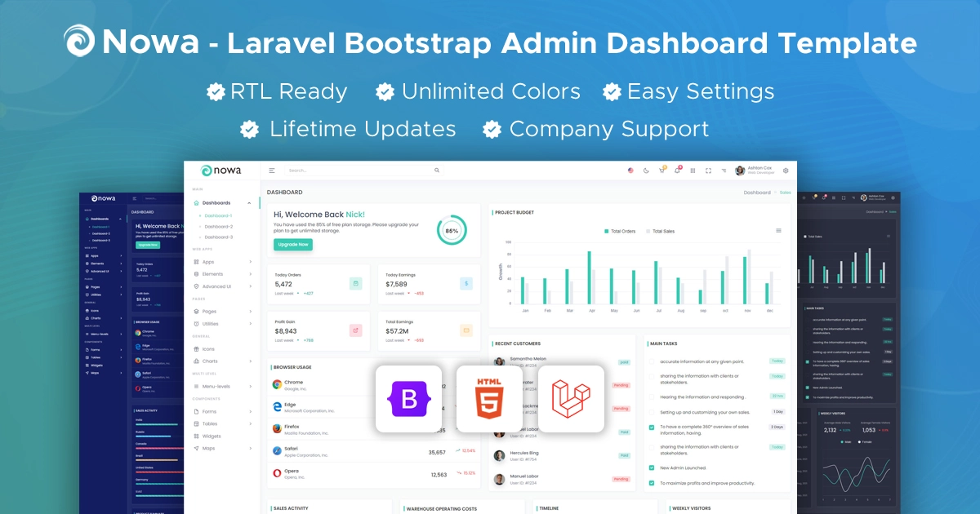Open the shopping cart icon
This screenshot has height=514, width=980.
click(x=661, y=171)
